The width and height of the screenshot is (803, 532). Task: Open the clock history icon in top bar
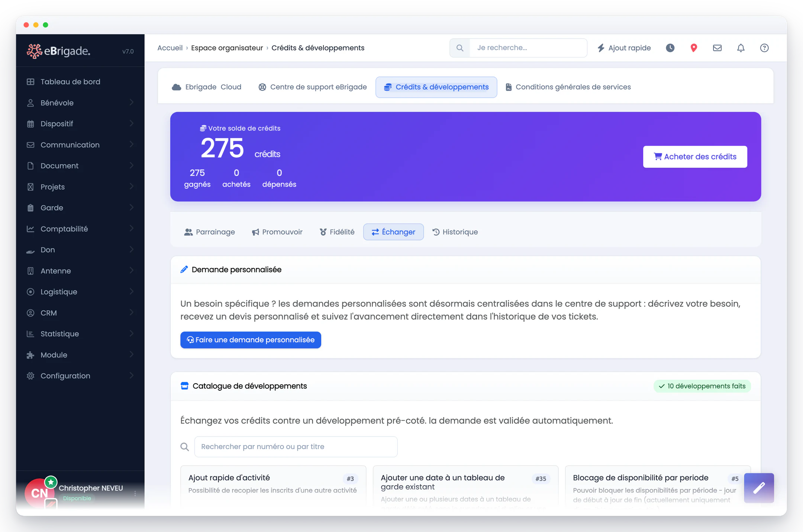670,48
